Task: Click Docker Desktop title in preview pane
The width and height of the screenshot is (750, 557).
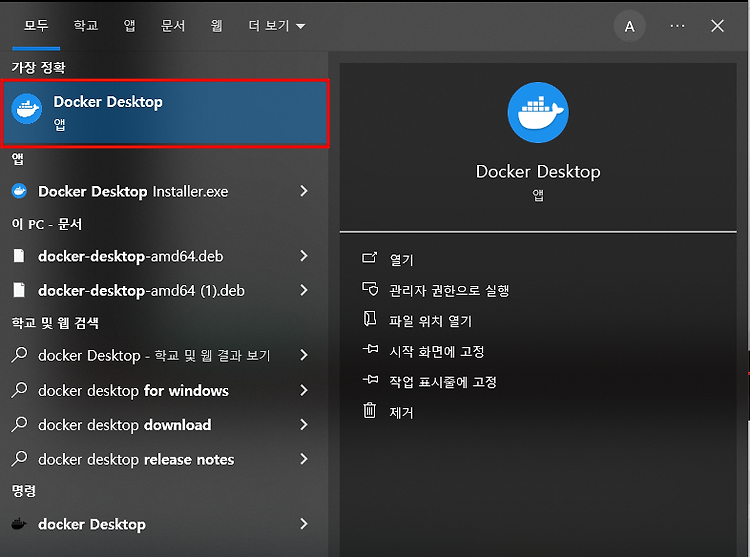Action: 538,172
